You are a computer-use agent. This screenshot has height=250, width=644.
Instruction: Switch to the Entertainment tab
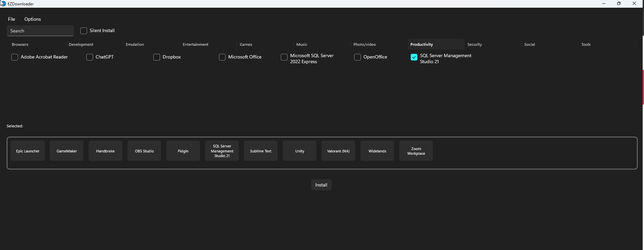coord(208,44)
